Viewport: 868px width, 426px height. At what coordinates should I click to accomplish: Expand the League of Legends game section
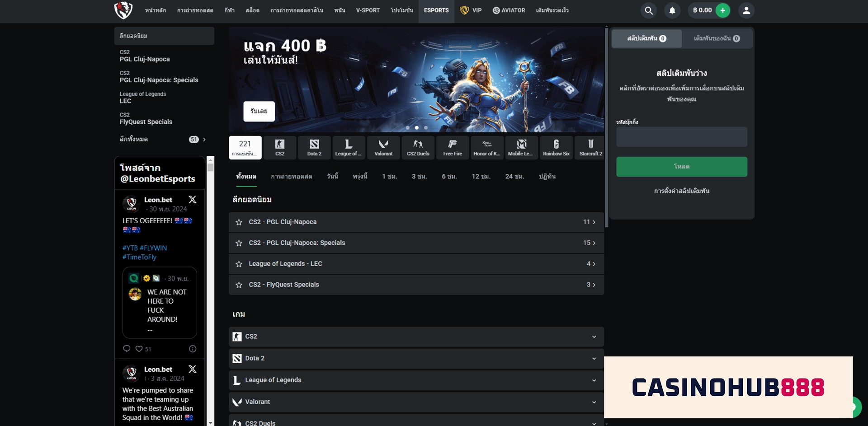(416, 380)
